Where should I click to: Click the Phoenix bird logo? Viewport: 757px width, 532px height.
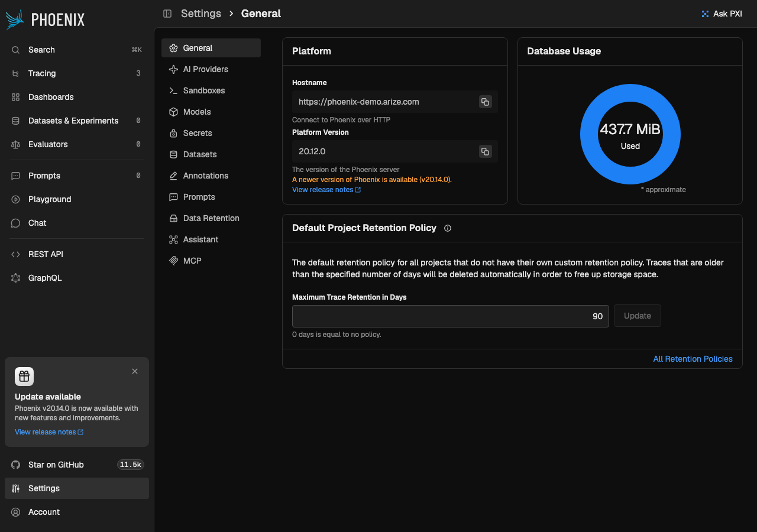pyautogui.click(x=15, y=19)
